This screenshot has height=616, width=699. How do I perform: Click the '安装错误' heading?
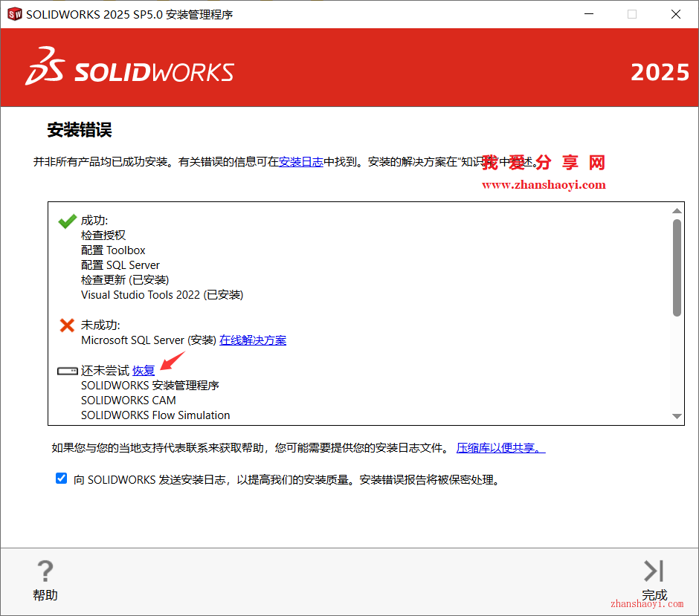(x=80, y=130)
